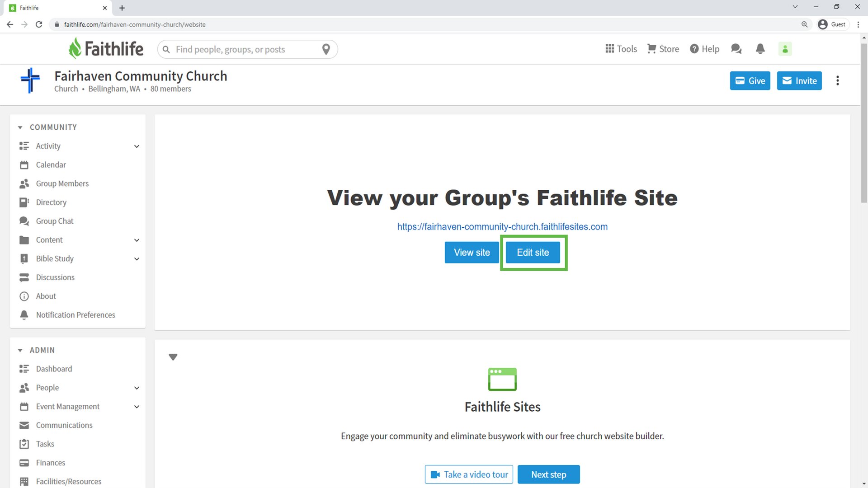Image resolution: width=868 pixels, height=488 pixels.
Task: Open the Store cart link
Action: pos(663,49)
